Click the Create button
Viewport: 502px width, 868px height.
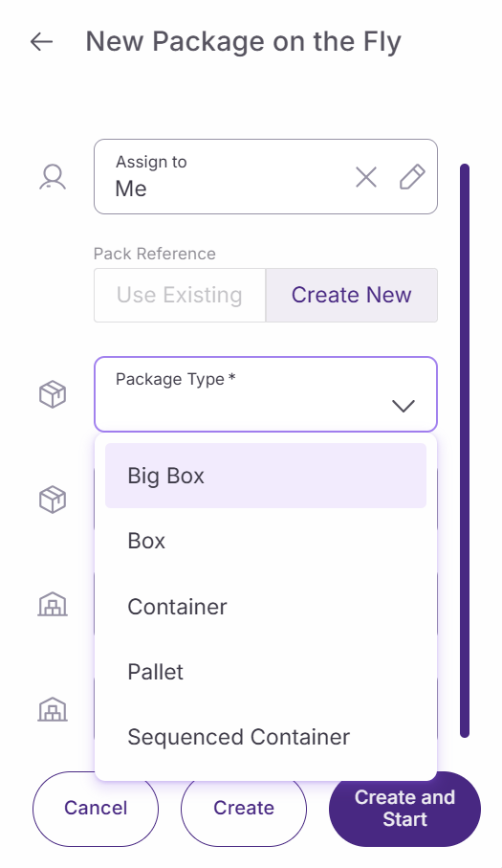[x=243, y=809]
